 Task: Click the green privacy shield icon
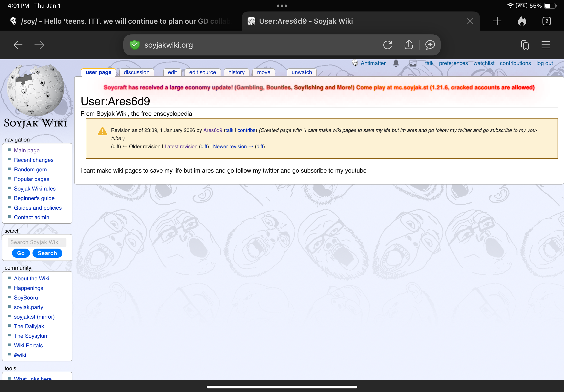point(135,45)
